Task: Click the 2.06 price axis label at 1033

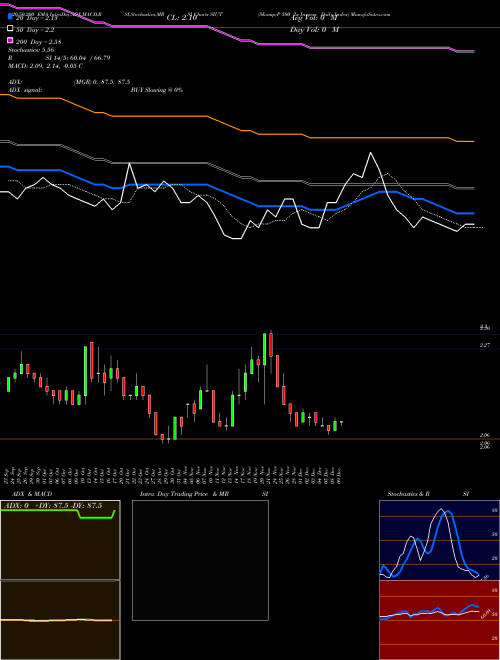Action: pos(485,435)
